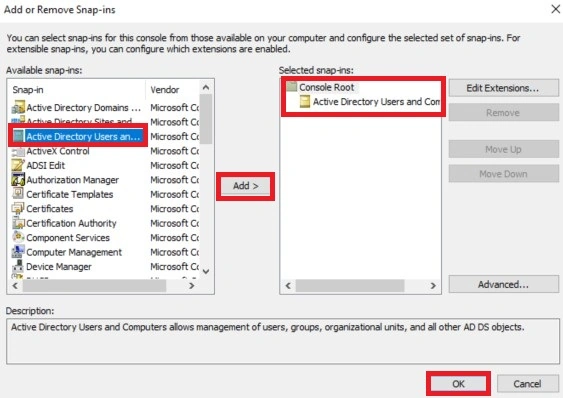This screenshot has width=563, height=398.
Task: Click the Computer Management icon
Action: (18, 252)
